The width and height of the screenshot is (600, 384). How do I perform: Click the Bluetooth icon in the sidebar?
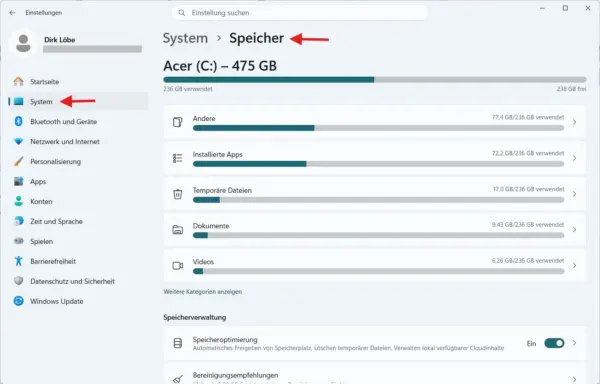(18, 121)
